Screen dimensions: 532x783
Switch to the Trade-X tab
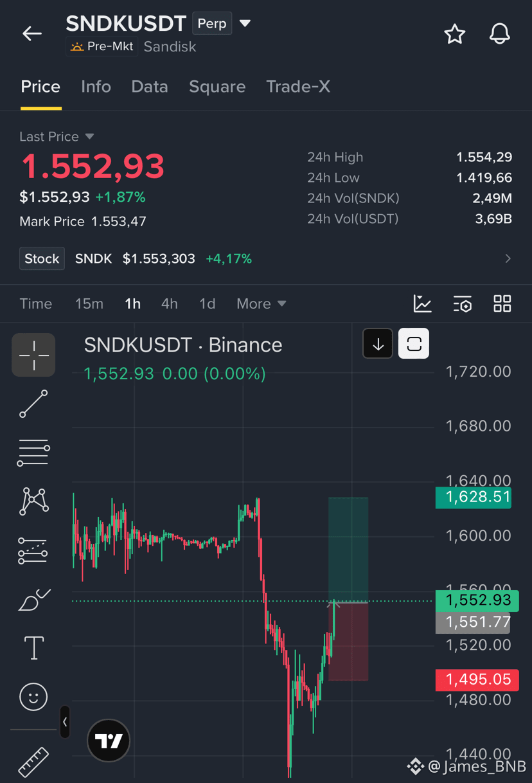pyautogui.click(x=298, y=87)
